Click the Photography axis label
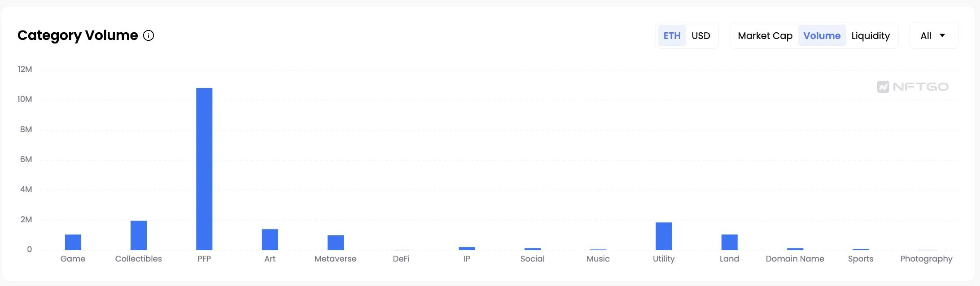Viewport: 980px width, 286px height. coord(926,259)
